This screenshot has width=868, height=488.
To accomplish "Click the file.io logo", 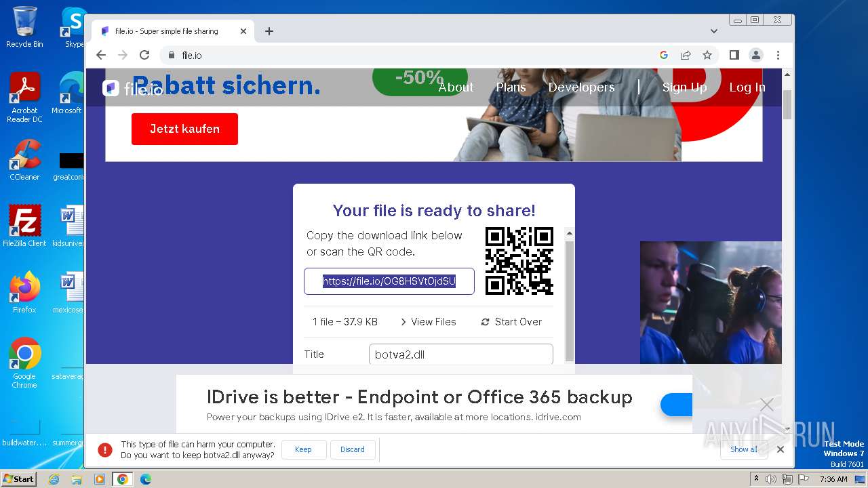I will click(133, 88).
